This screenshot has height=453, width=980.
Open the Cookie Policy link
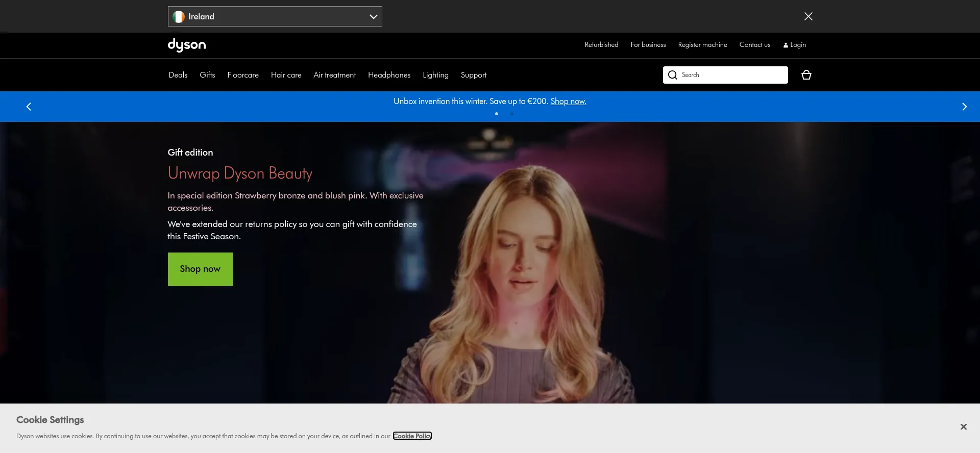[412, 436]
